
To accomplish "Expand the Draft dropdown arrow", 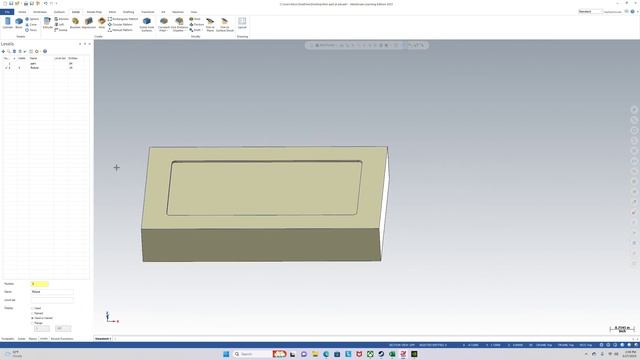I will coord(202,30).
